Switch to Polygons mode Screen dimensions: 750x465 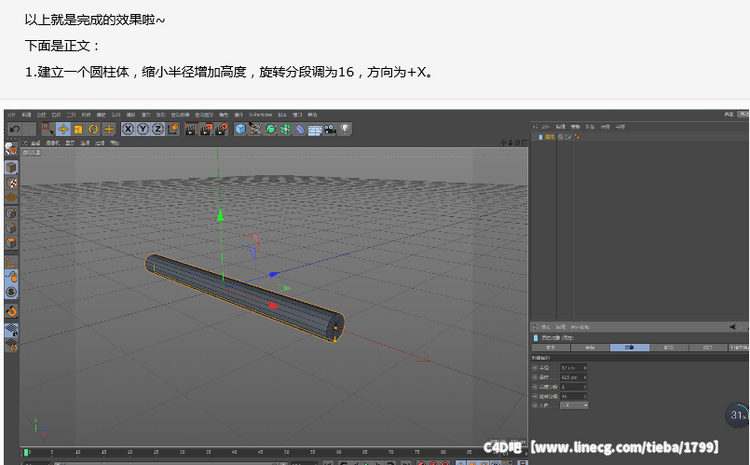[11, 243]
